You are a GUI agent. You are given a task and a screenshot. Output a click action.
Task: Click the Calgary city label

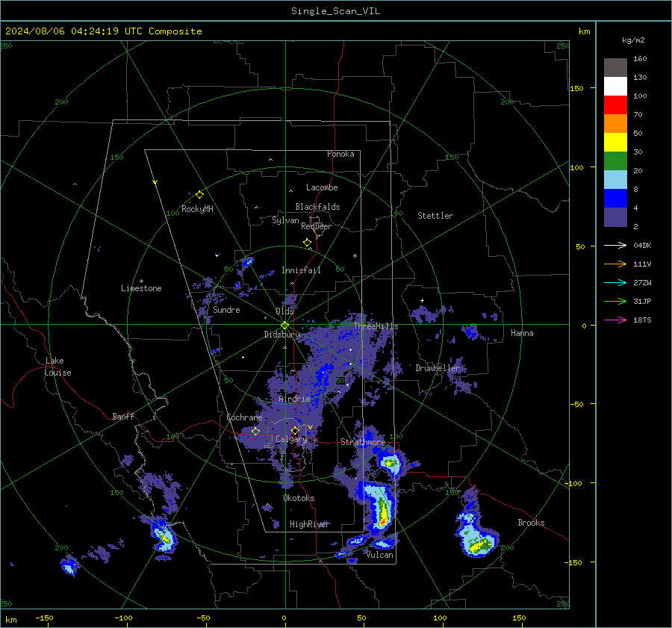[291, 439]
